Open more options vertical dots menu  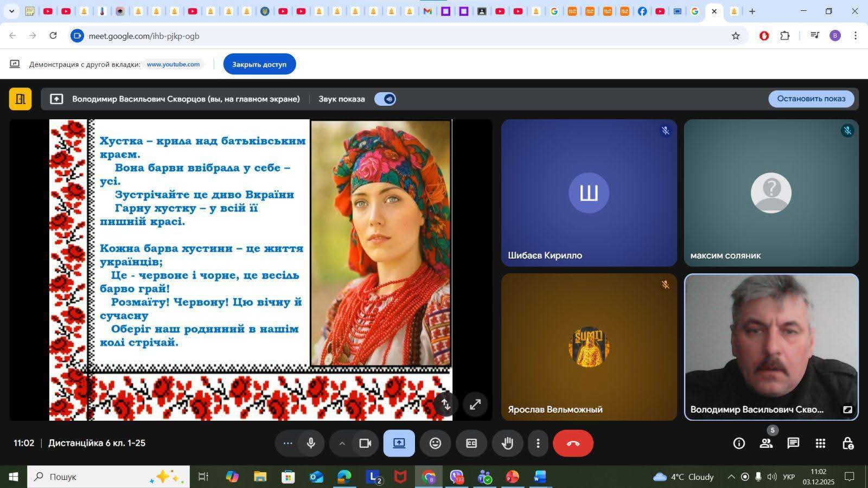point(538,444)
